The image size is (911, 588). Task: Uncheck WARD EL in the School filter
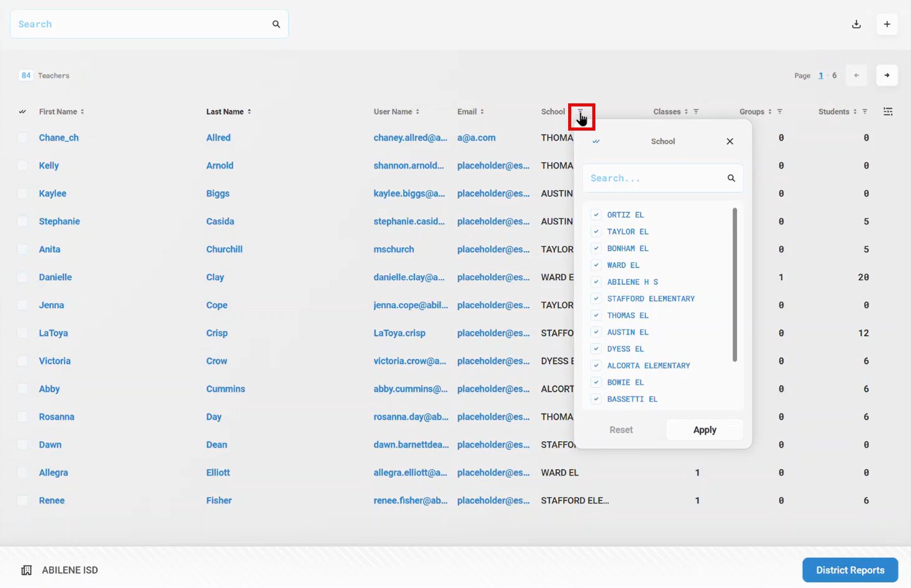[596, 265]
